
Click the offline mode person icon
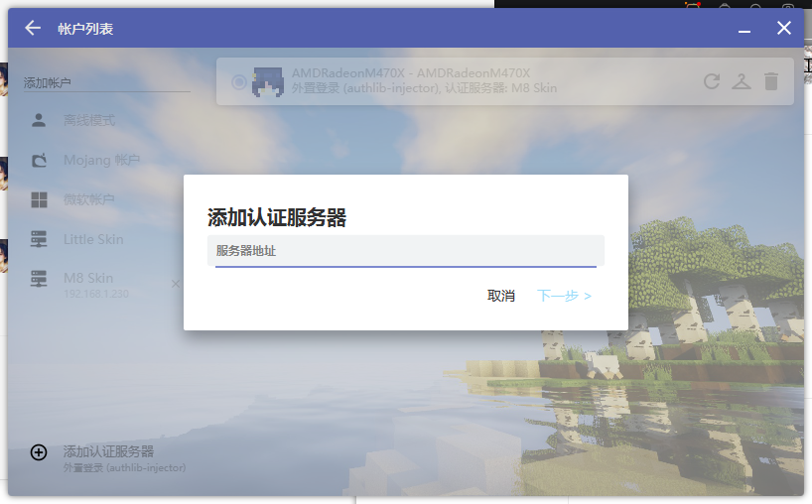[39, 121]
